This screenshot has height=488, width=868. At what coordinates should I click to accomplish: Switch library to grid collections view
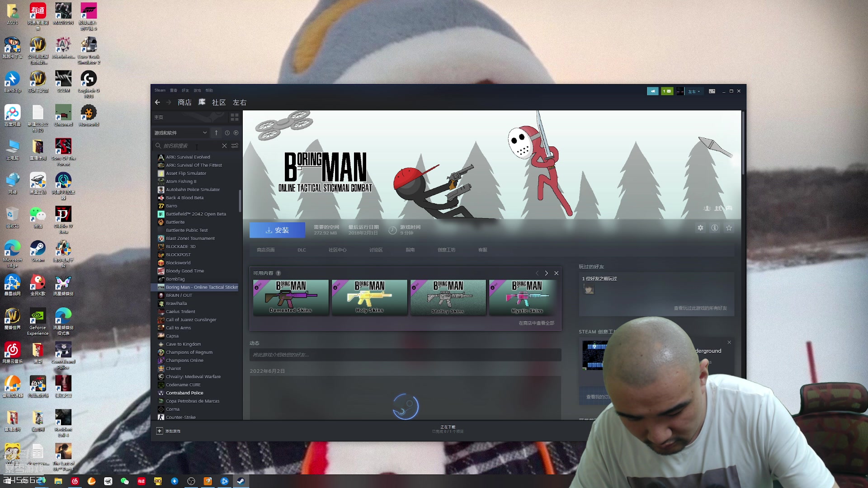(x=234, y=117)
